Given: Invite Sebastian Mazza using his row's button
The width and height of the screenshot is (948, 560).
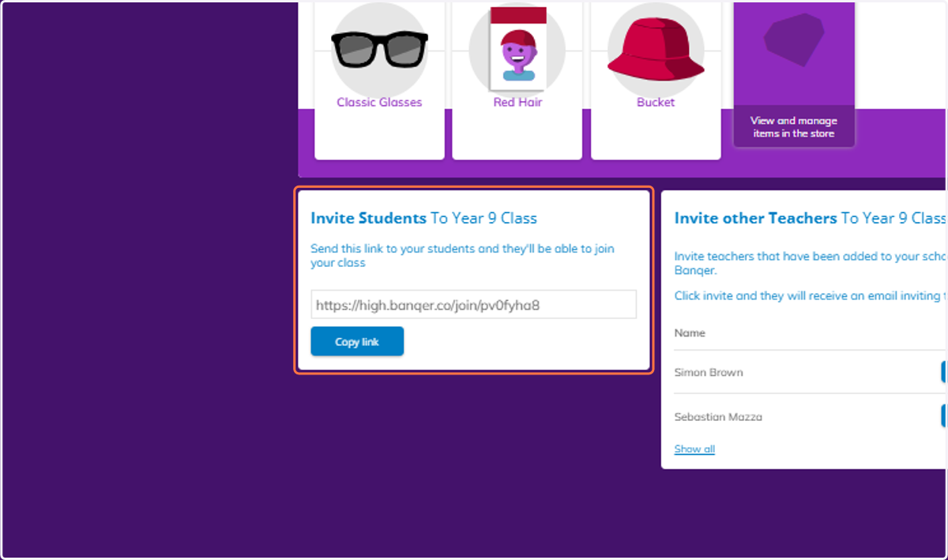Looking at the screenshot, I should [x=944, y=416].
